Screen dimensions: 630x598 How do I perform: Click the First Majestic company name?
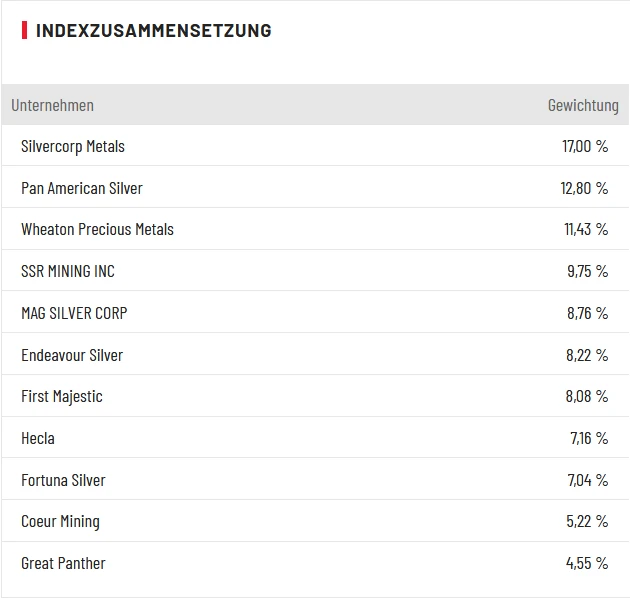62,396
